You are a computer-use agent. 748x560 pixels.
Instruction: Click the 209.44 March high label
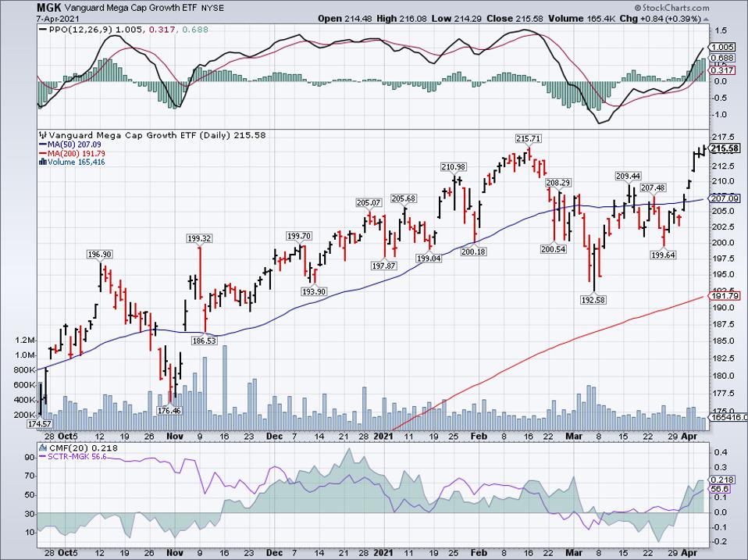tap(629, 176)
